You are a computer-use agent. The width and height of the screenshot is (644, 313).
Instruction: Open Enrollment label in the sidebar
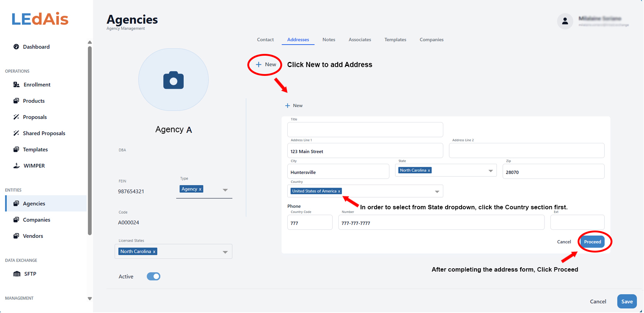point(37,85)
